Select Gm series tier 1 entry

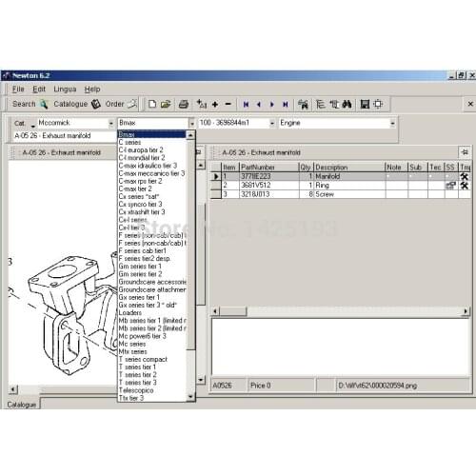pyautogui.click(x=151, y=266)
